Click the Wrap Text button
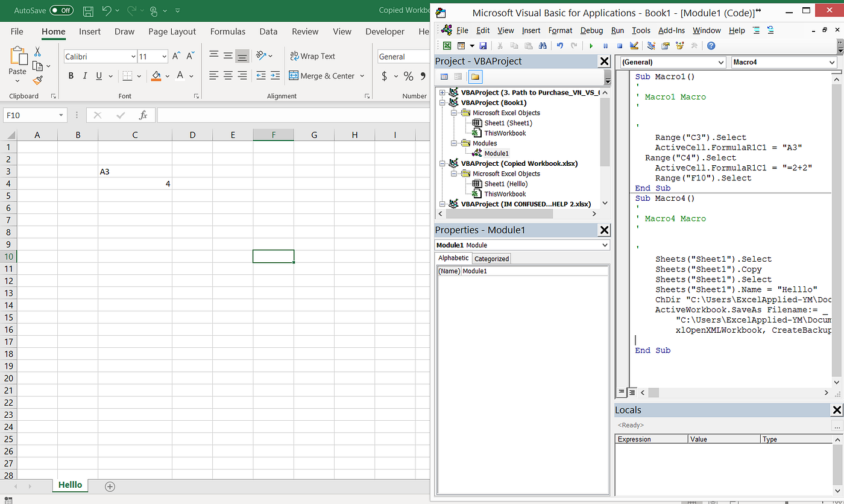The image size is (844, 504). [312, 56]
